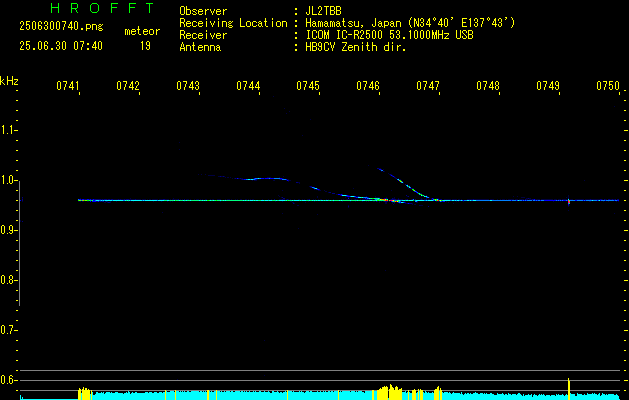Click the 0745 time marker
Screen dimensions: 629x400
308,86
